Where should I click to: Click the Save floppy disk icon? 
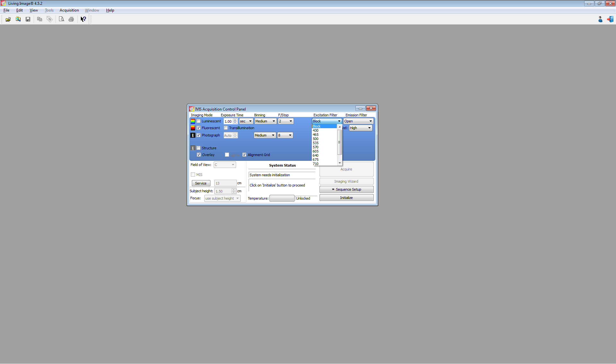28,19
